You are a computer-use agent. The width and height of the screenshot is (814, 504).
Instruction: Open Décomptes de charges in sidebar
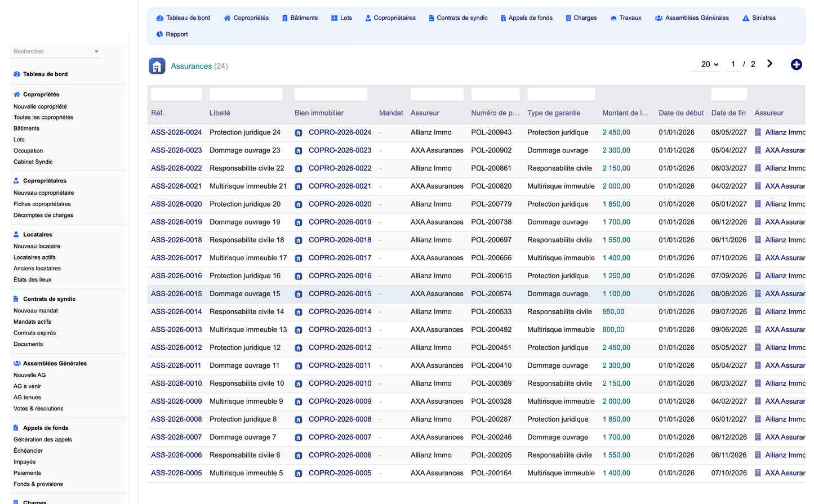click(43, 215)
